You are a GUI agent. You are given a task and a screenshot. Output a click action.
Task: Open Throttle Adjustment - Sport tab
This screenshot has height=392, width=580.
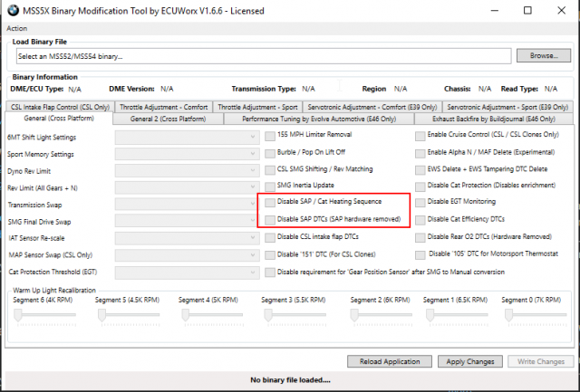(x=257, y=107)
